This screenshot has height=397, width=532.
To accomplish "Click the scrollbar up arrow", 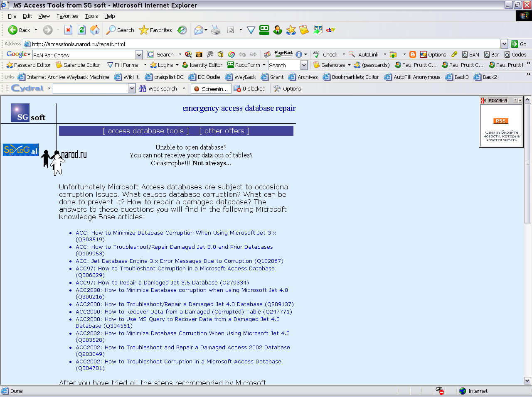I will pos(527,100).
